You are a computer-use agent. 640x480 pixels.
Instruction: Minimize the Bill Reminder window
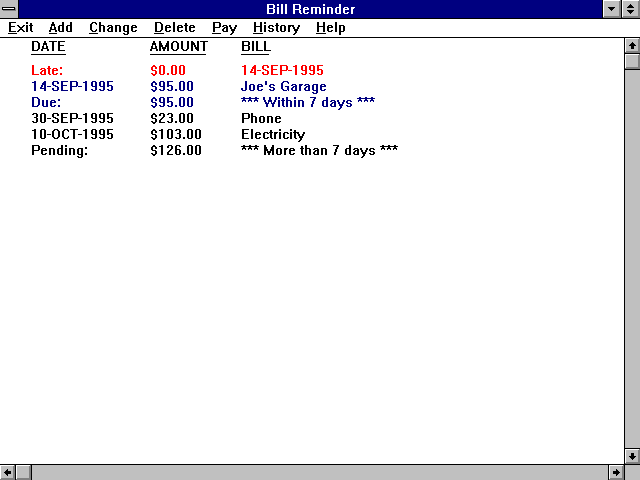[x=613, y=9]
